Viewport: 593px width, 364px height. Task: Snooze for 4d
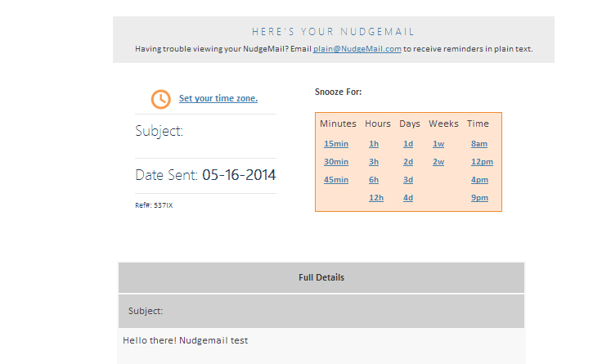click(408, 198)
